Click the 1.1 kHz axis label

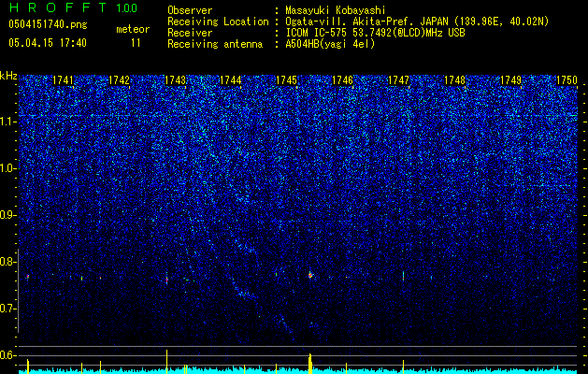[x=7, y=122]
